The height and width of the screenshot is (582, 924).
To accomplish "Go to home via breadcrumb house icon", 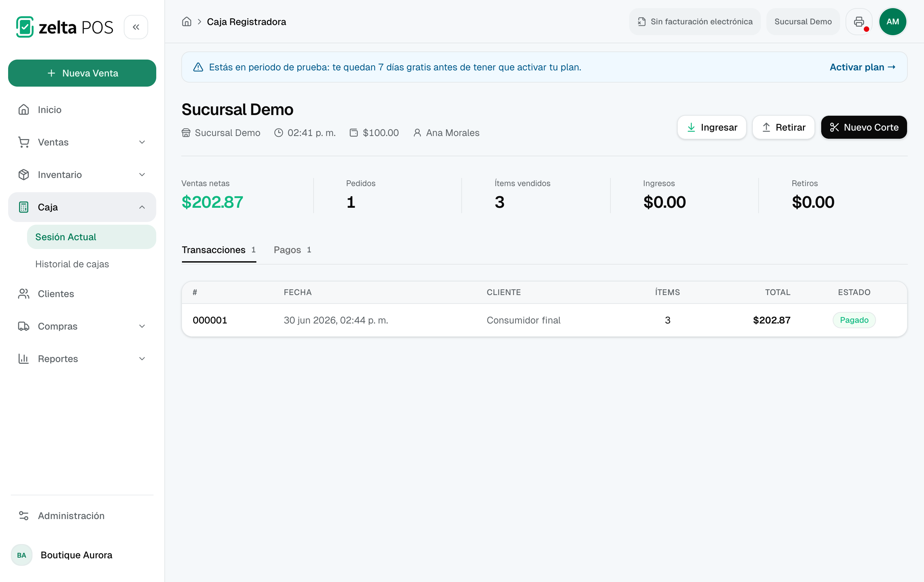I will tap(186, 22).
